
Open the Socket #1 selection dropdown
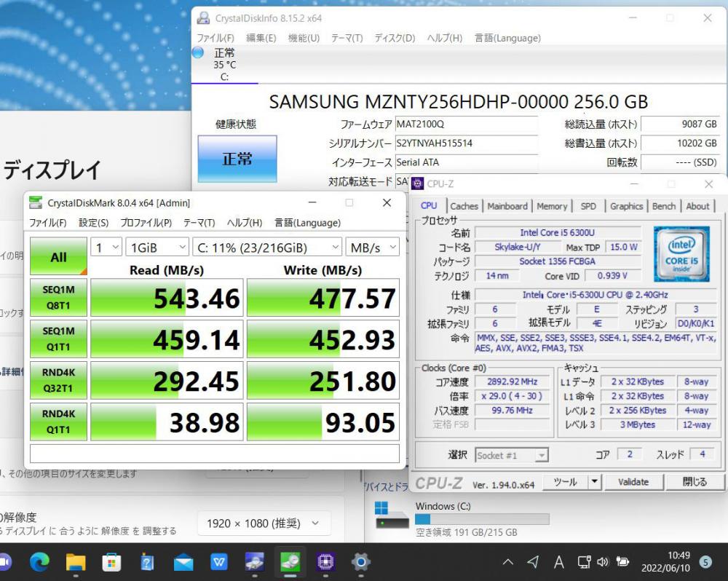tap(512, 455)
